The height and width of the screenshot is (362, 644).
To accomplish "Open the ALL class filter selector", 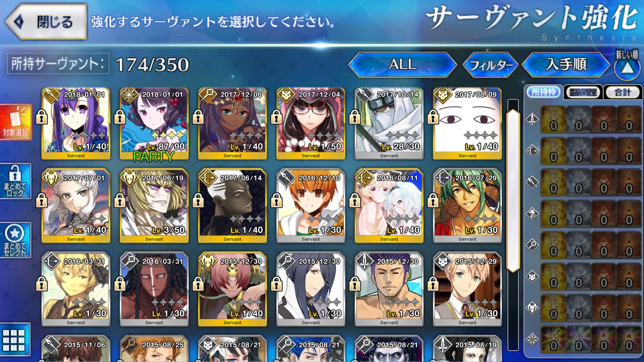I will pyautogui.click(x=402, y=64).
